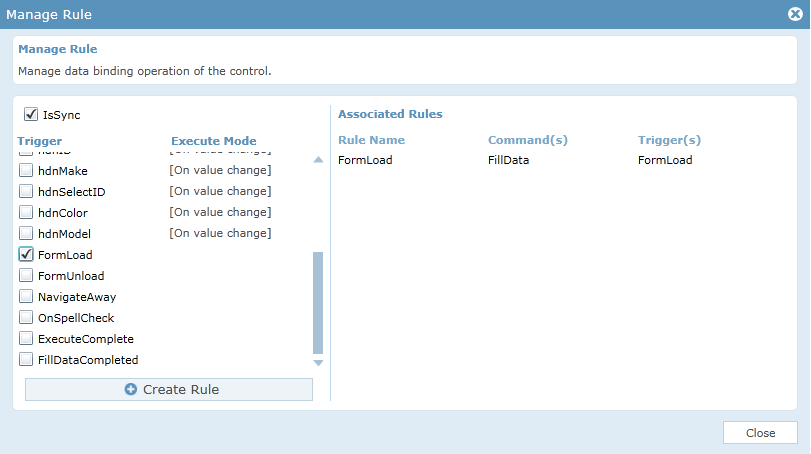Open hdnColor On value change option
This screenshot has height=454, width=811.
(220, 212)
